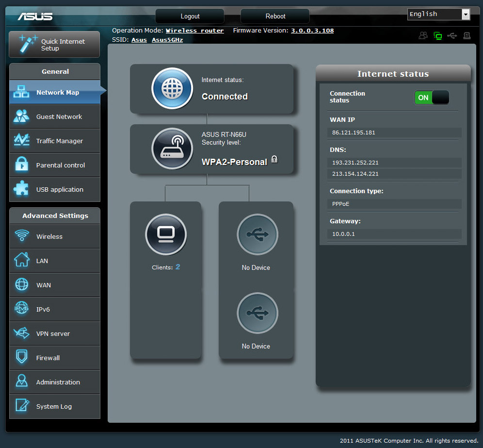Click the Gateway 10.0.0.1 field
483x448 pixels.
[x=394, y=234]
